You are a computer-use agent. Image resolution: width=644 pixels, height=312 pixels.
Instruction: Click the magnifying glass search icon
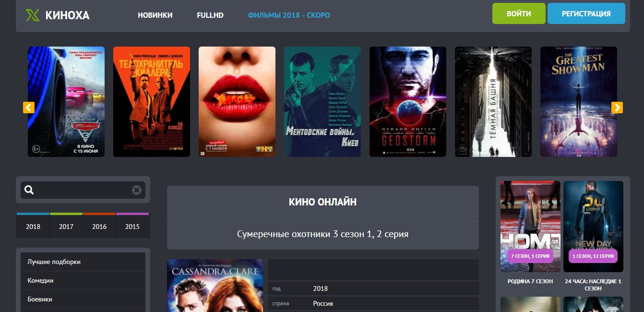(29, 190)
